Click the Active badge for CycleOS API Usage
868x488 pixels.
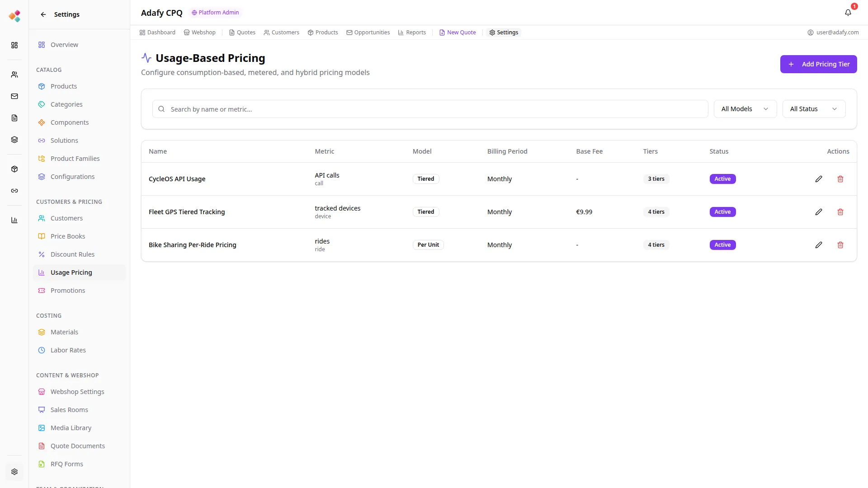coord(722,179)
